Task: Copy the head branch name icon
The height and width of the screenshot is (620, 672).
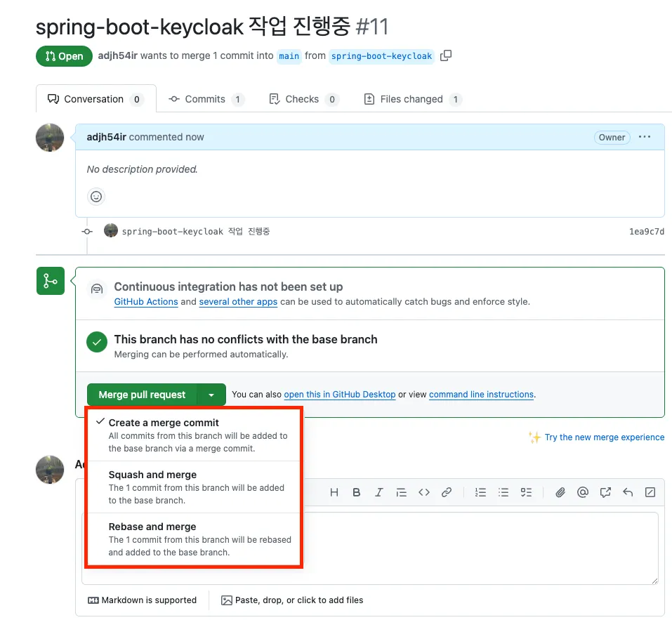Action: [x=446, y=55]
